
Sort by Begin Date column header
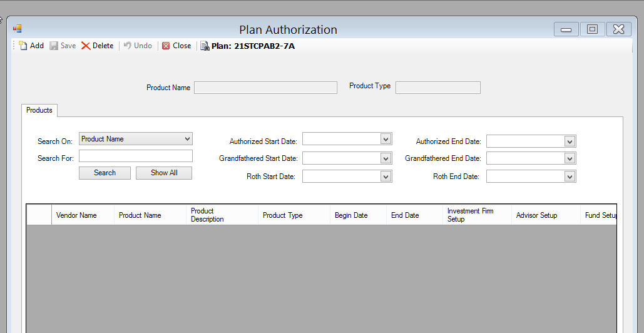(358, 215)
